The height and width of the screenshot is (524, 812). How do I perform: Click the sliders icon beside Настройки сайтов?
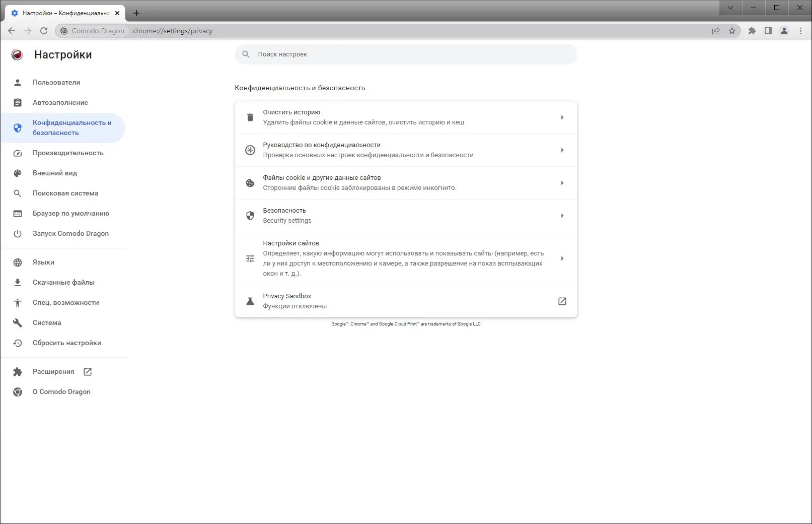pyautogui.click(x=250, y=258)
